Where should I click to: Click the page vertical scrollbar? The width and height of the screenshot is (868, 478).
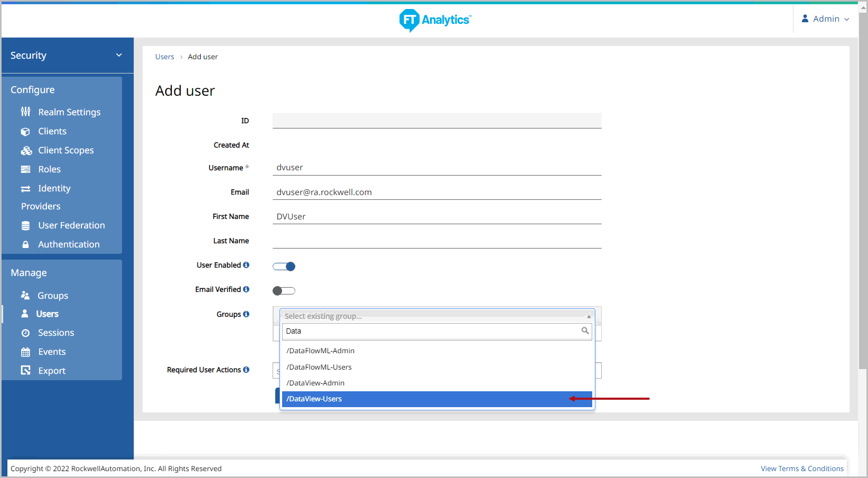point(863,190)
